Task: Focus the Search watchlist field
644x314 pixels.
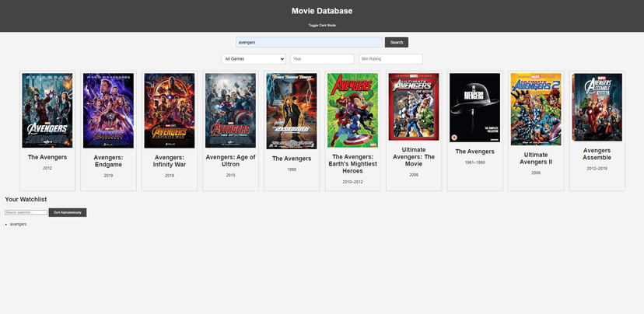Action: click(x=26, y=212)
